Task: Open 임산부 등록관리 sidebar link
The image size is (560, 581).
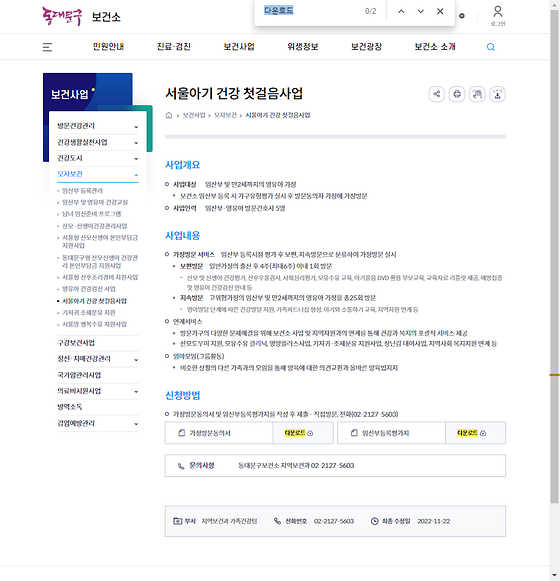Action: point(82,191)
